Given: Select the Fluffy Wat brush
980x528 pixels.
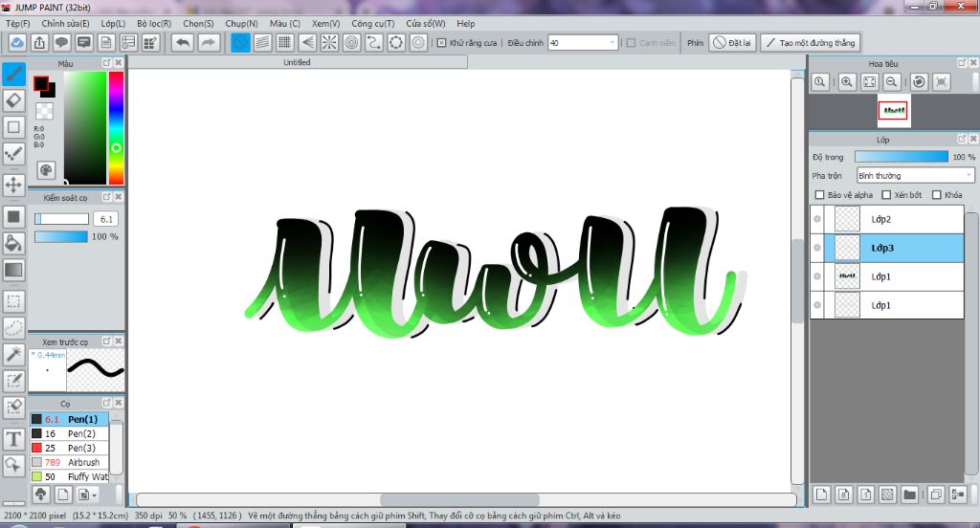Looking at the screenshot, I should click(x=69, y=476).
